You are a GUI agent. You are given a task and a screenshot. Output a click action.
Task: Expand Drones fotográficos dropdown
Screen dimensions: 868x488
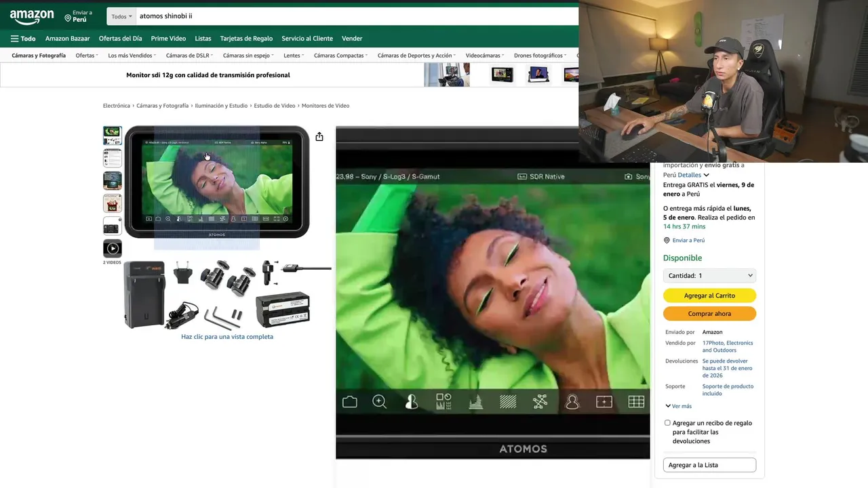540,56
